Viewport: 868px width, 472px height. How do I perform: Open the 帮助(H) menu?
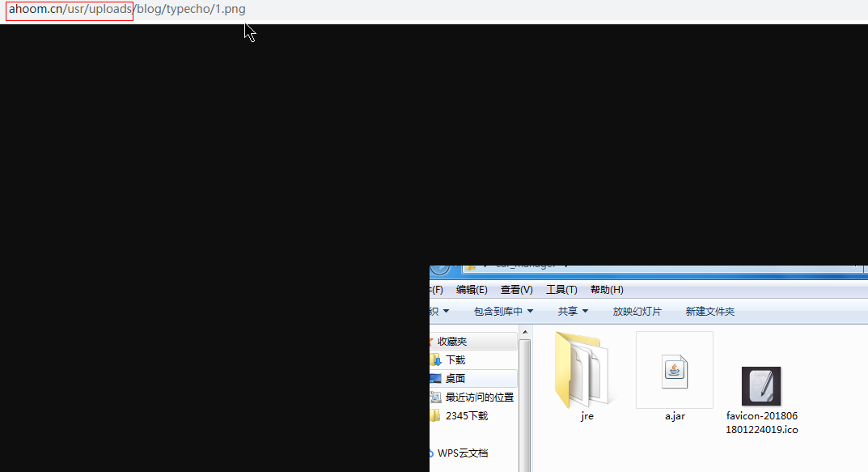[x=607, y=290]
